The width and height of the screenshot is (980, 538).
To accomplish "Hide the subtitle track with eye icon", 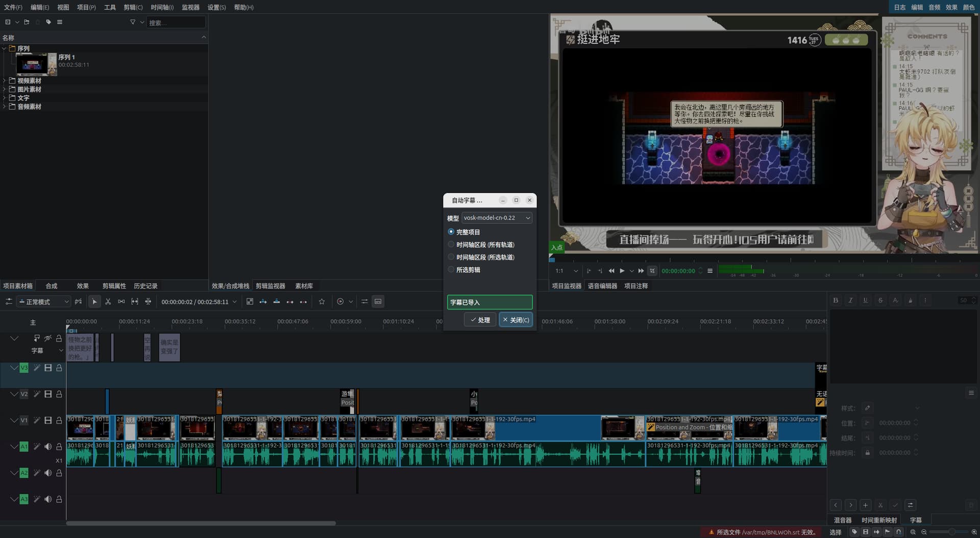I will click(x=48, y=338).
